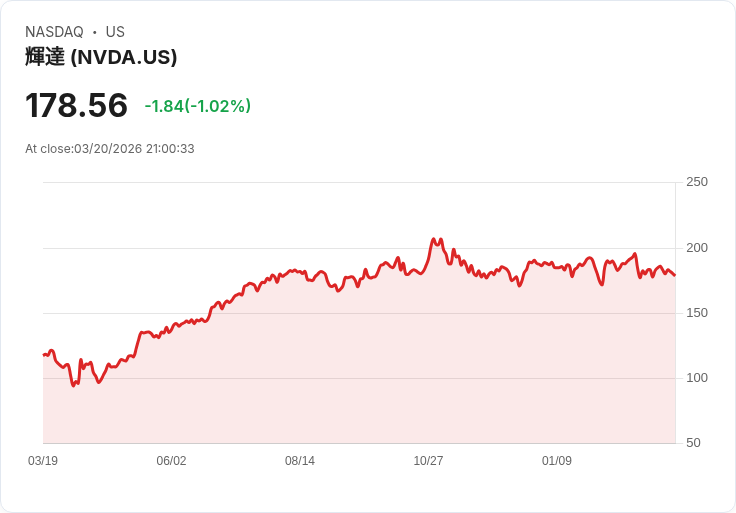Click the highest peak of the price line
The width and height of the screenshot is (736, 513).
pos(433,239)
